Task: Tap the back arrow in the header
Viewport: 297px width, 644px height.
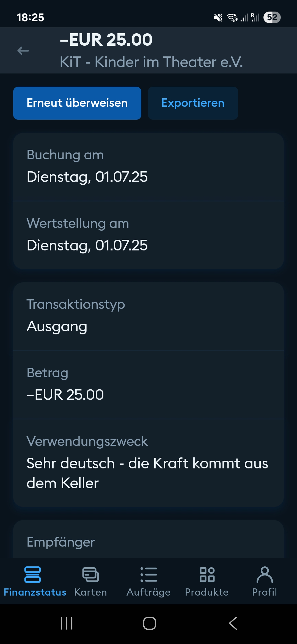Action: tap(23, 51)
